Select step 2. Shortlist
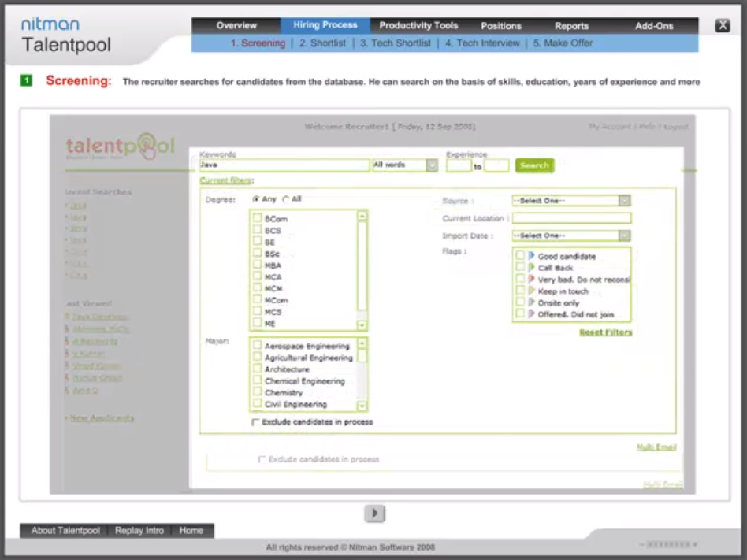This screenshot has height=560, width=747. [322, 43]
